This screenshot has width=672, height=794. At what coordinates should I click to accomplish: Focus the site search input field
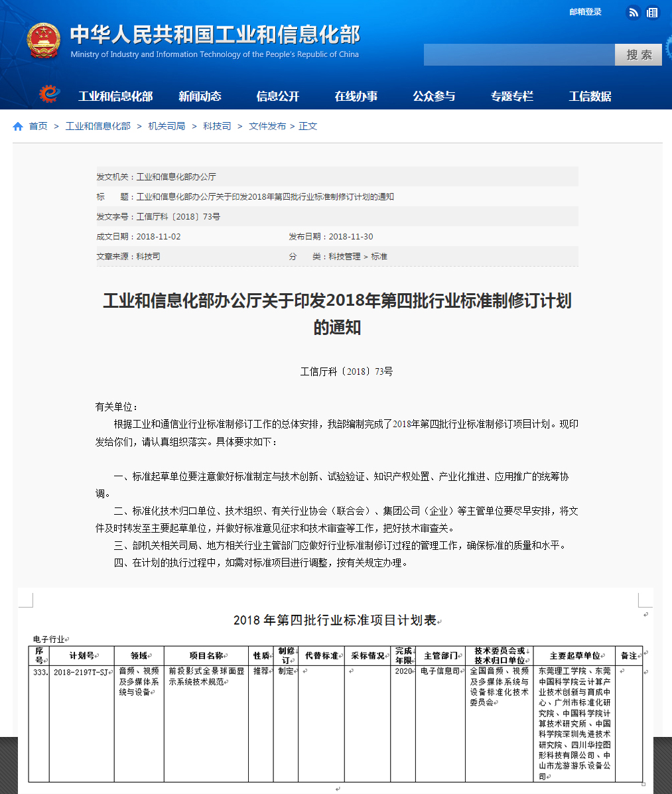pos(519,55)
